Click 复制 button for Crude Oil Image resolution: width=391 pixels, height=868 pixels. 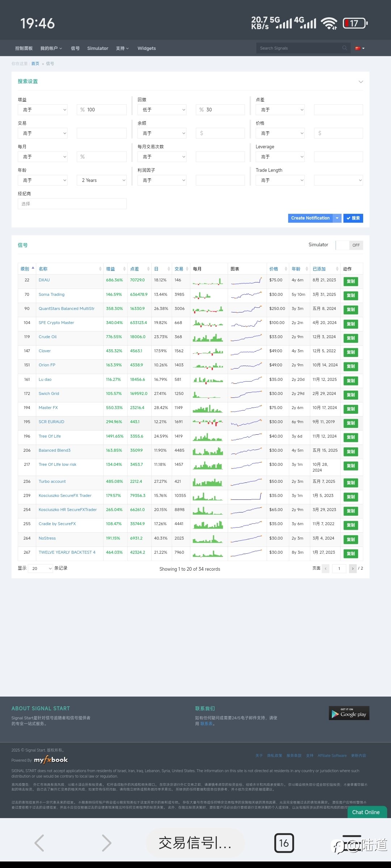point(351,338)
